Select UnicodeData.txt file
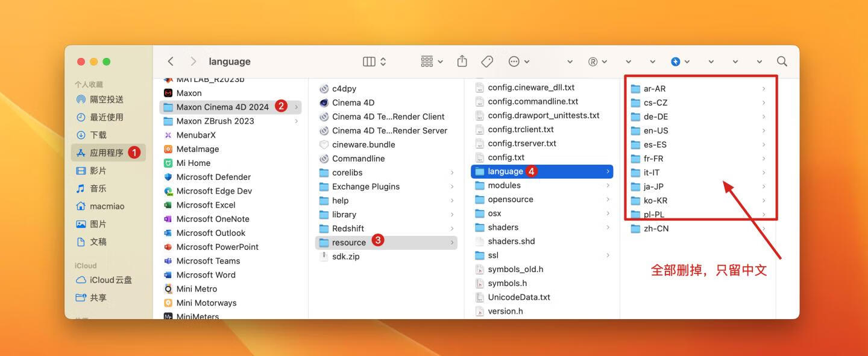This screenshot has width=868, height=356. tap(542, 297)
